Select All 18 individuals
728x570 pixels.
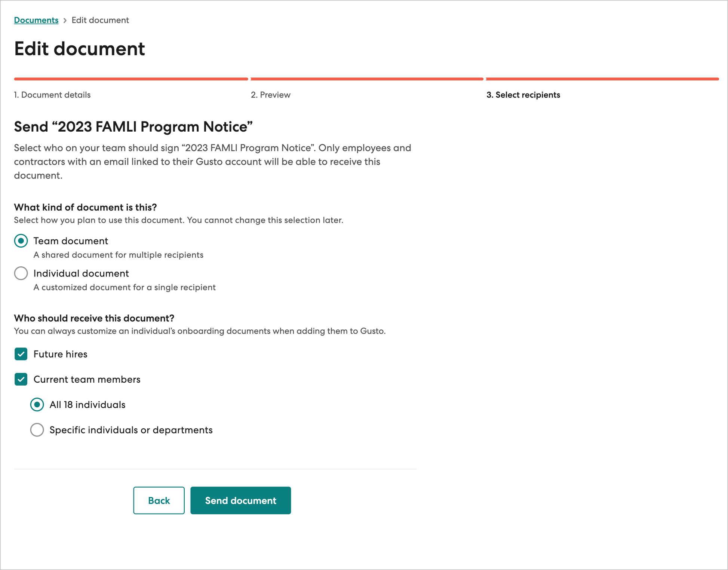37,404
